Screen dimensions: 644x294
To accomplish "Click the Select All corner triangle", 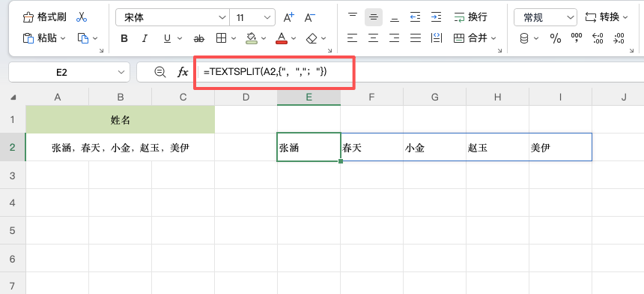I will click(x=13, y=97).
